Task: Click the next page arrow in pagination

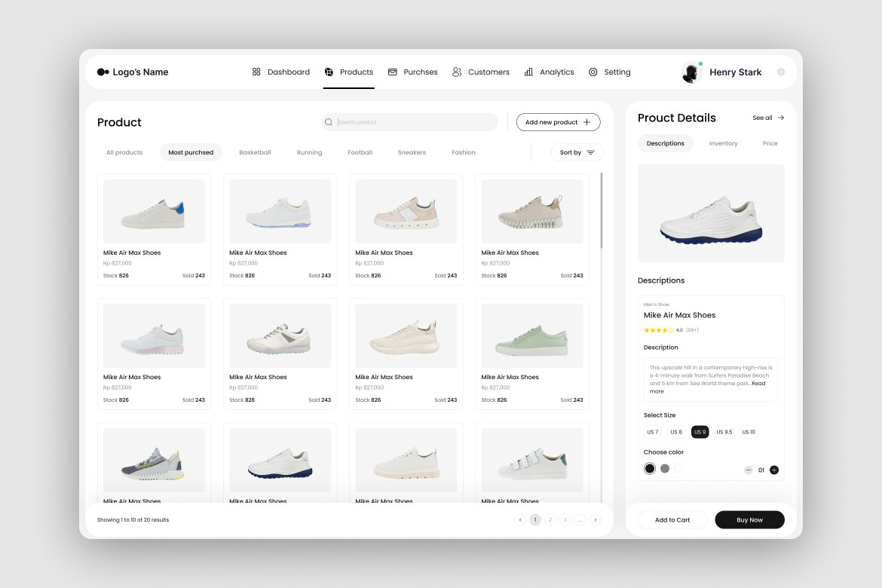Action: (x=596, y=519)
